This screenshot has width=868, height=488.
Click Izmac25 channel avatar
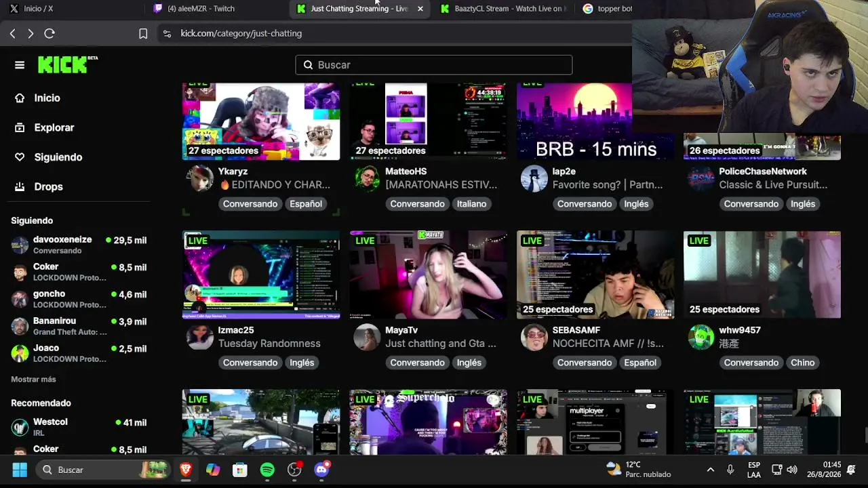pos(200,337)
